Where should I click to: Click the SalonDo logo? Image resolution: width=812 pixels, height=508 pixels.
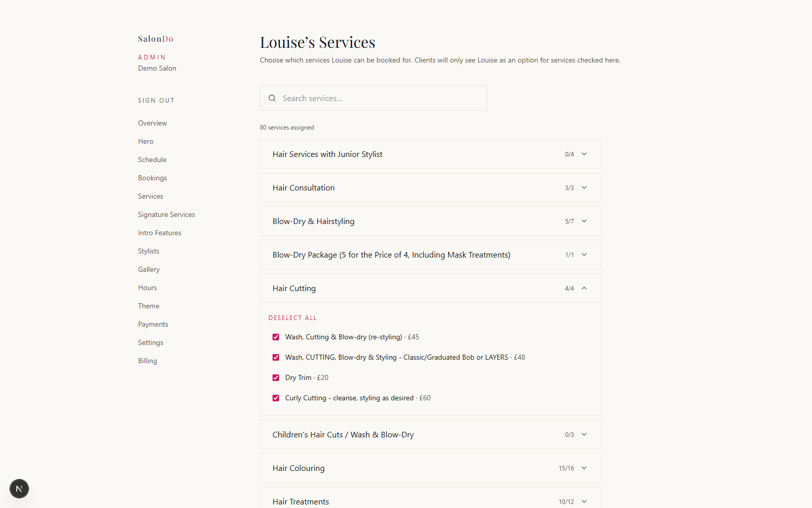click(x=156, y=39)
